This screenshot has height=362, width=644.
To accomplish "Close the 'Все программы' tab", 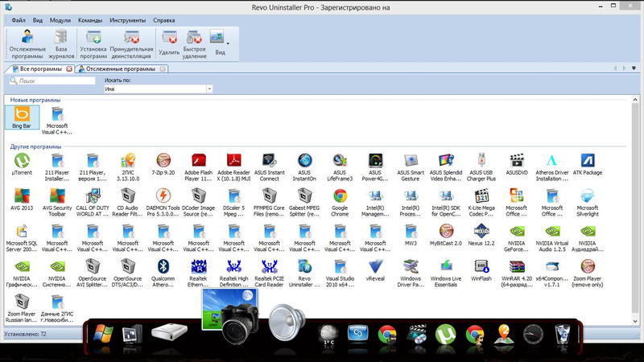I will [69, 69].
